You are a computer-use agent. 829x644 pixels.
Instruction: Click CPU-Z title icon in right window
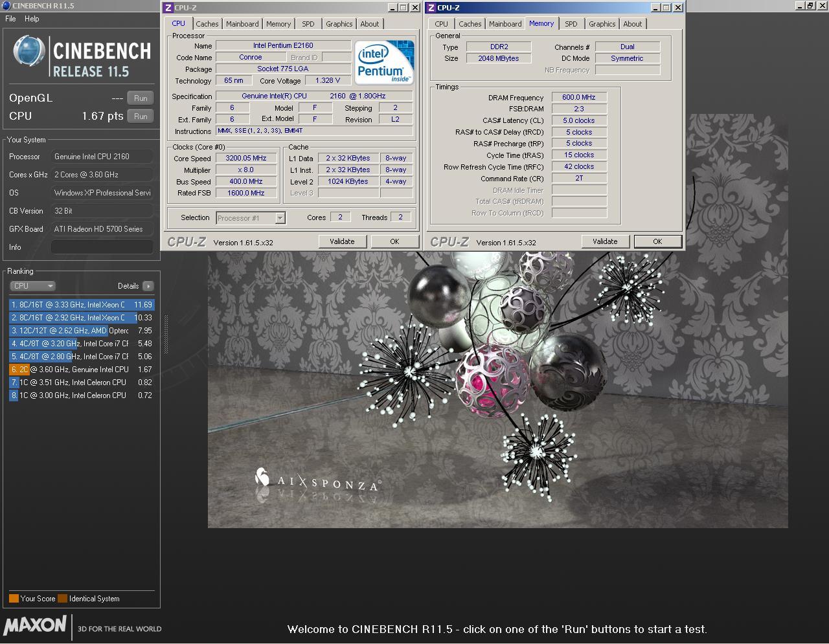431,8
